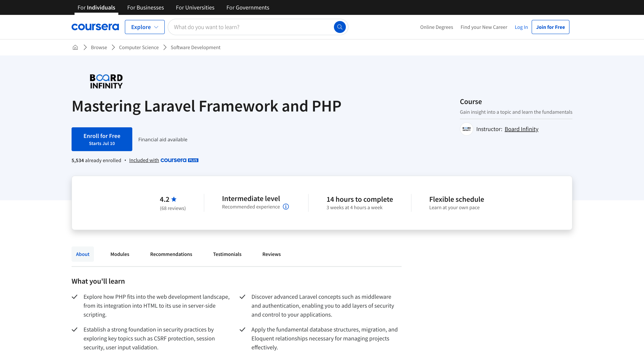This screenshot has width=644, height=357.
Task: Click the instructor avatar thumbnail
Action: point(466,129)
